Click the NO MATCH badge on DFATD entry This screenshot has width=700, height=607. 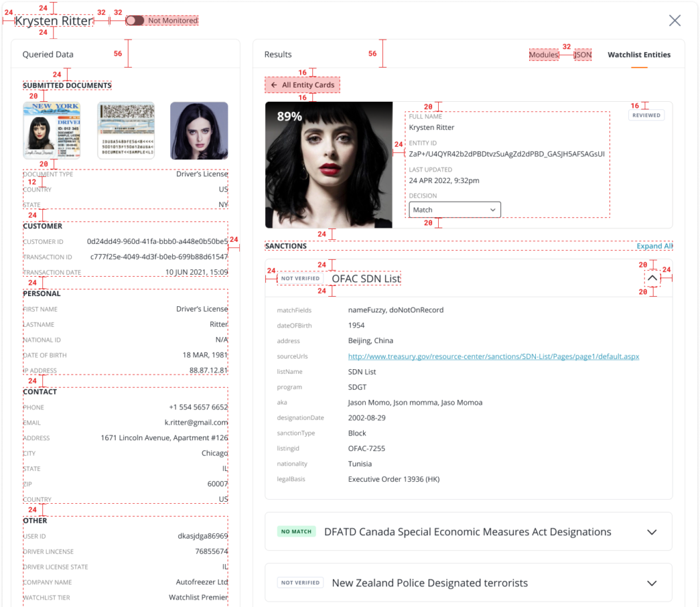pyautogui.click(x=296, y=531)
